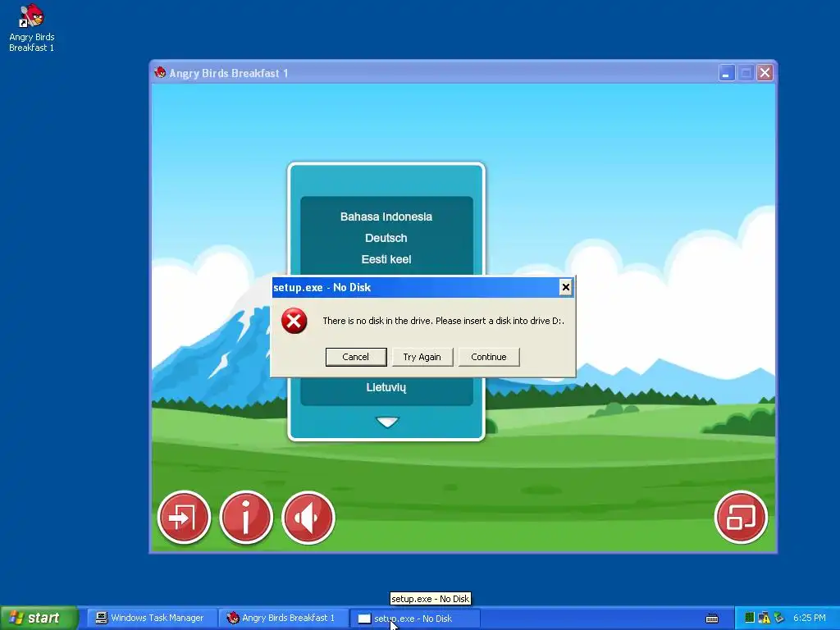Choose Deutsch language

[x=386, y=238]
